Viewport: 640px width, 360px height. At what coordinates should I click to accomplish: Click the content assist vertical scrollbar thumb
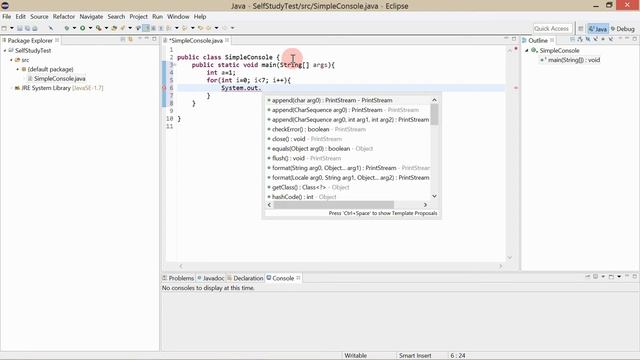434,115
